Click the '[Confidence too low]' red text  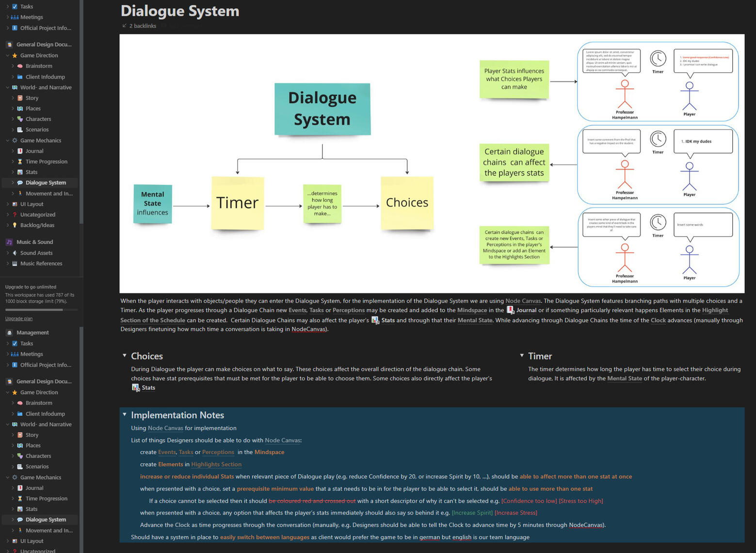coord(529,501)
